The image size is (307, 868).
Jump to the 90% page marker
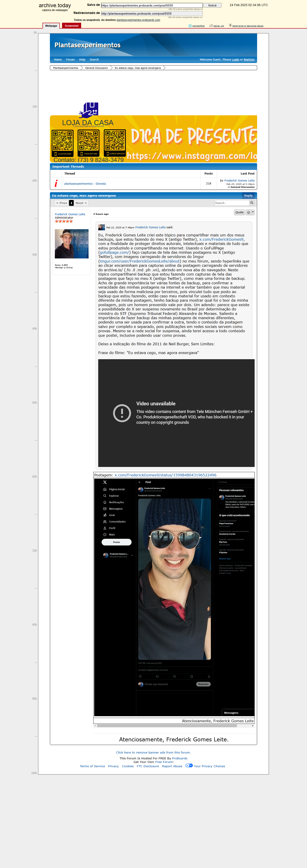coord(35,698)
